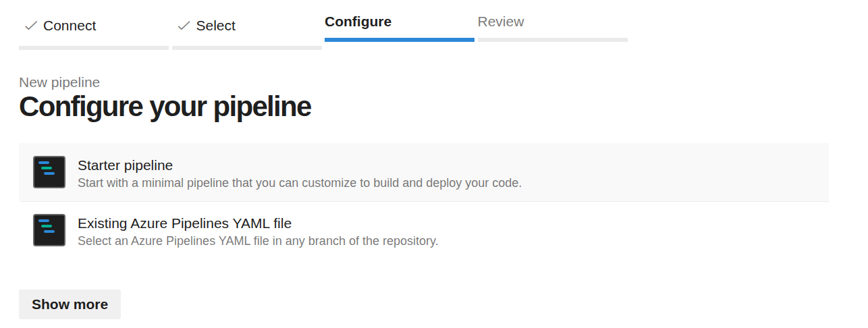The height and width of the screenshot is (328, 868).
Task: Click the 'New pipeline' breadcrumb label
Action: (59, 82)
